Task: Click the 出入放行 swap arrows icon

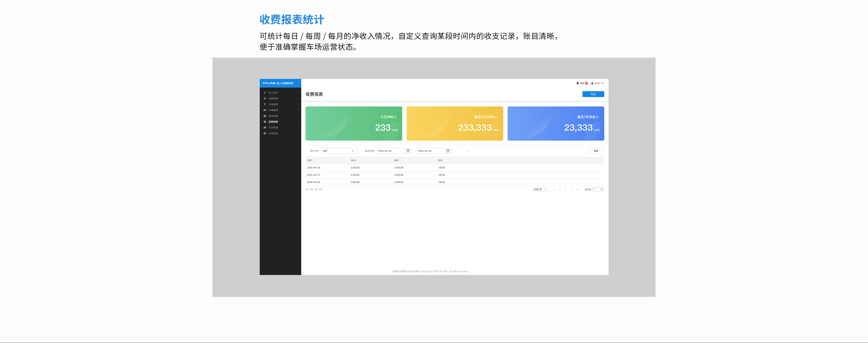Action: point(265,93)
